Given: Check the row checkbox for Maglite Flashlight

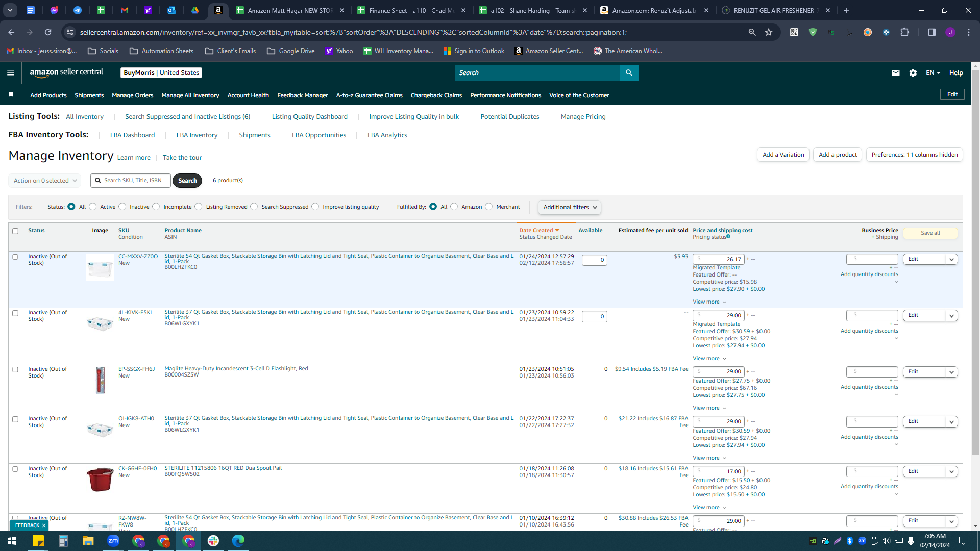Looking at the screenshot, I should click(x=15, y=370).
